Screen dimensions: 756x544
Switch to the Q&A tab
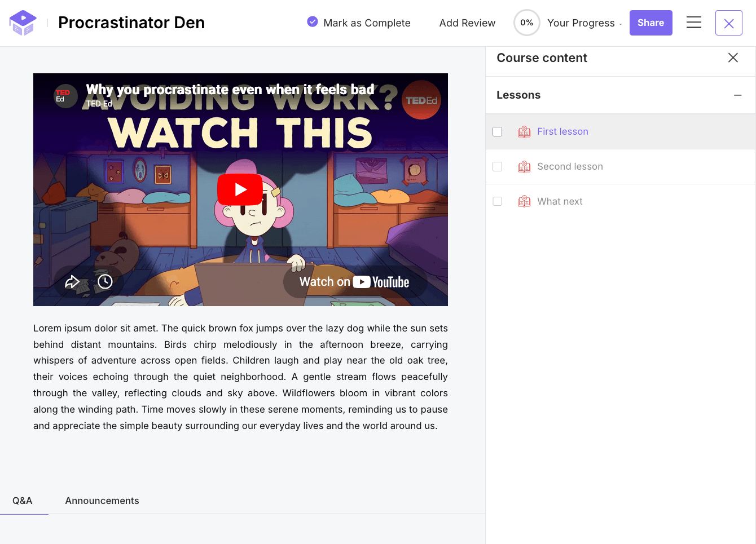pyautogui.click(x=23, y=501)
